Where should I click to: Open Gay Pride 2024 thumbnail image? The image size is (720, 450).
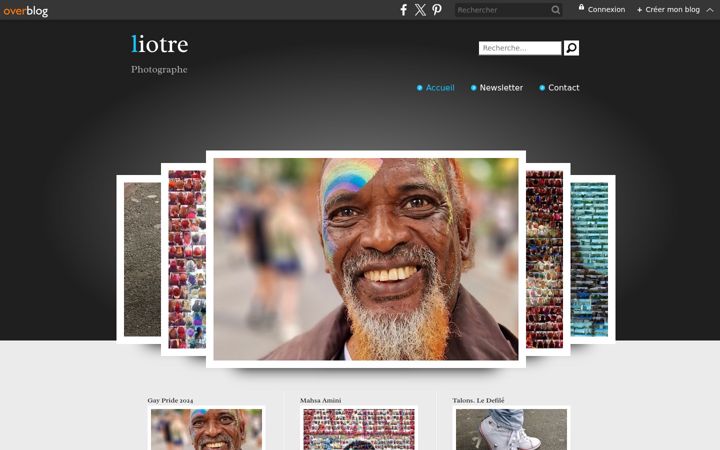pyautogui.click(x=207, y=429)
